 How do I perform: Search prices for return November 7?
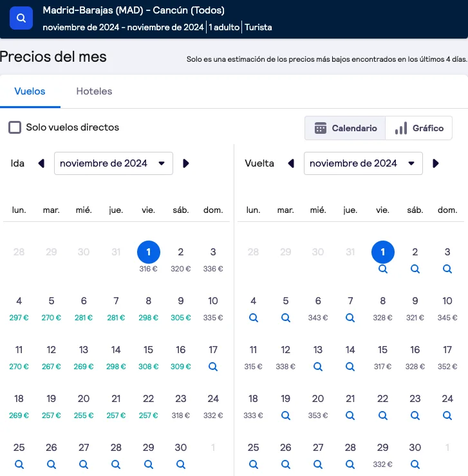tap(350, 318)
